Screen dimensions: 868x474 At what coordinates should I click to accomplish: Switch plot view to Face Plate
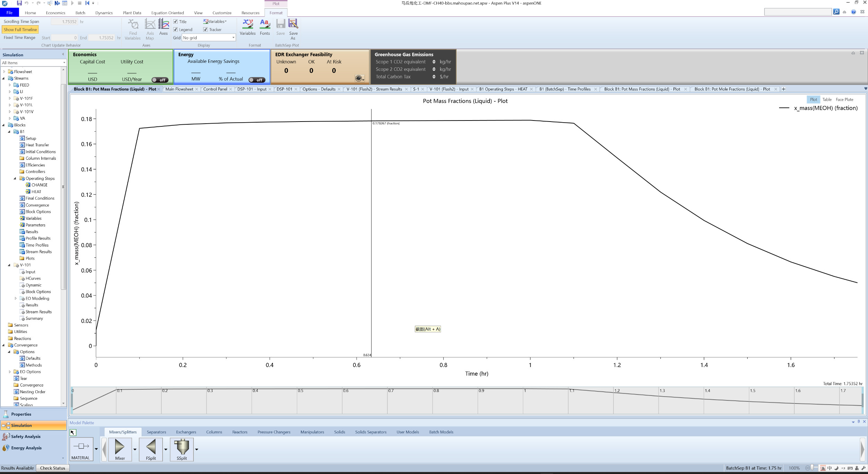(x=844, y=100)
